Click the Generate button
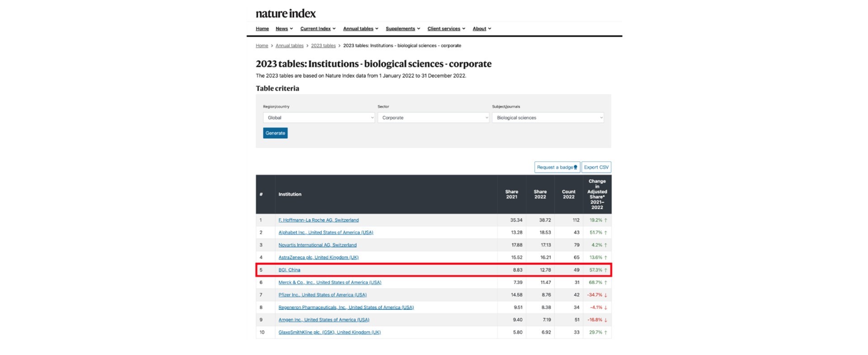The height and width of the screenshot is (355, 868). [x=275, y=133]
